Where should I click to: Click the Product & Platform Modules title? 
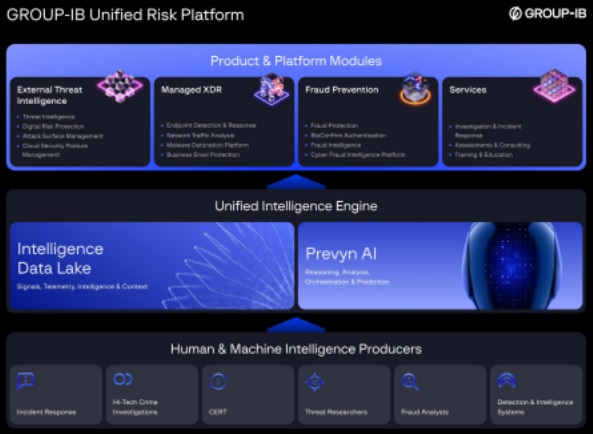[296, 61]
